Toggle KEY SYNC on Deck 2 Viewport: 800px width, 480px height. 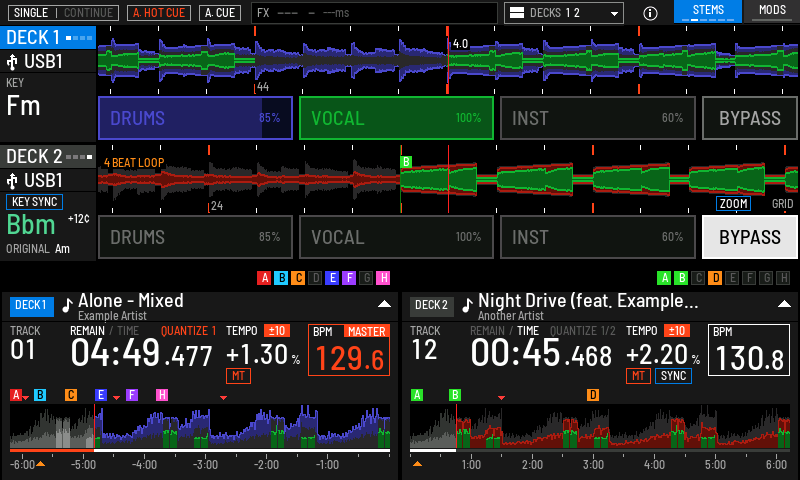point(34,202)
